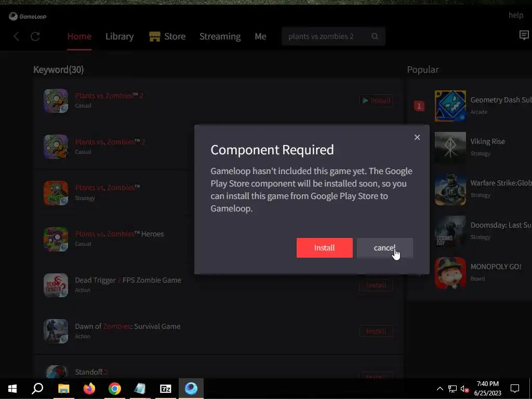
Task: Open MONOPOLY GO! game icon
Action: [x=450, y=273]
